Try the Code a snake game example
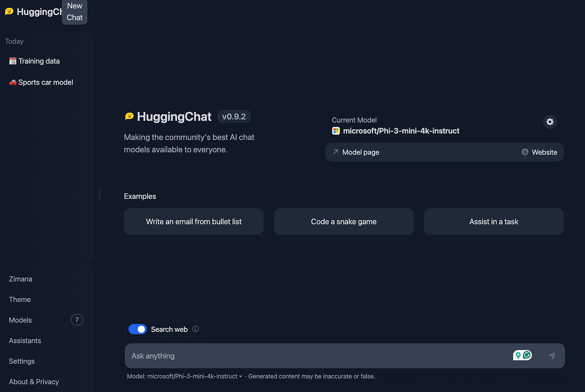The image size is (585, 392). [x=343, y=221]
